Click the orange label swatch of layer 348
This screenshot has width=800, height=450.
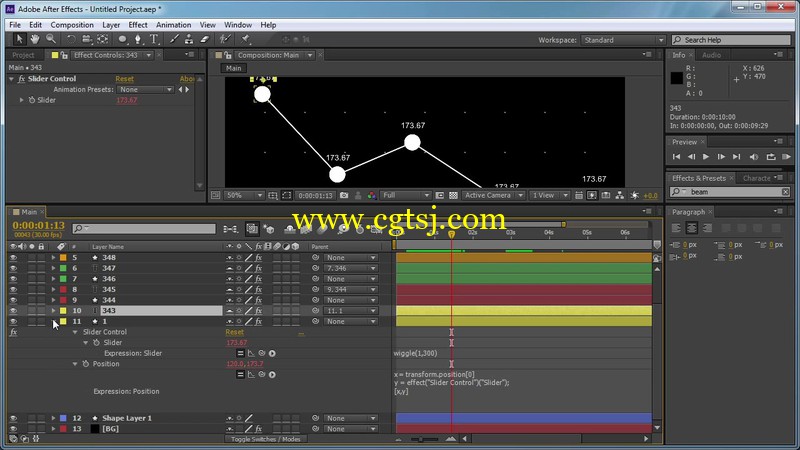click(63, 258)
